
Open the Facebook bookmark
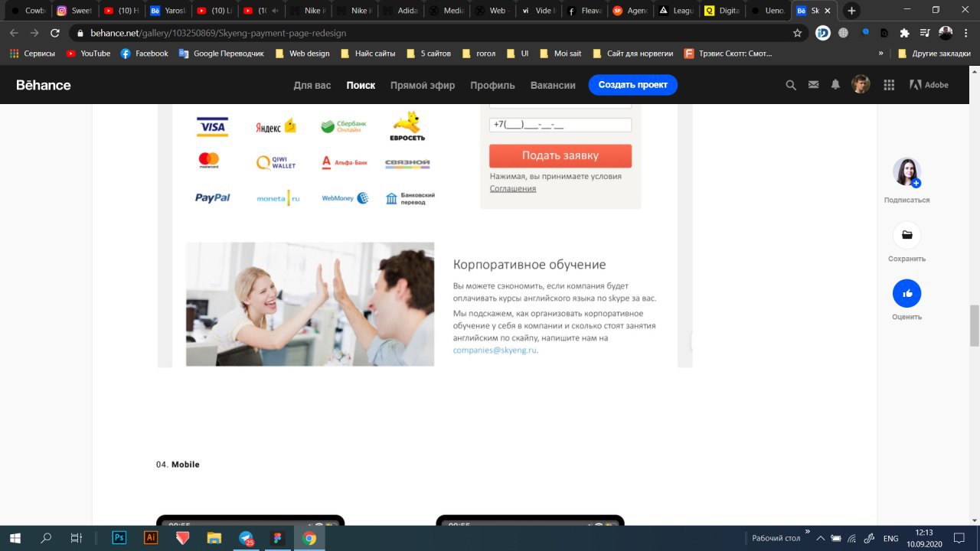click(145, 54)
